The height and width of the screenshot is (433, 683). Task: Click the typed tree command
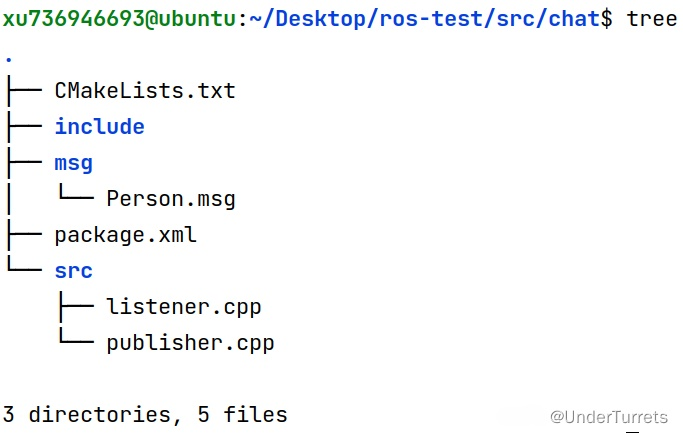click(652, 19)
